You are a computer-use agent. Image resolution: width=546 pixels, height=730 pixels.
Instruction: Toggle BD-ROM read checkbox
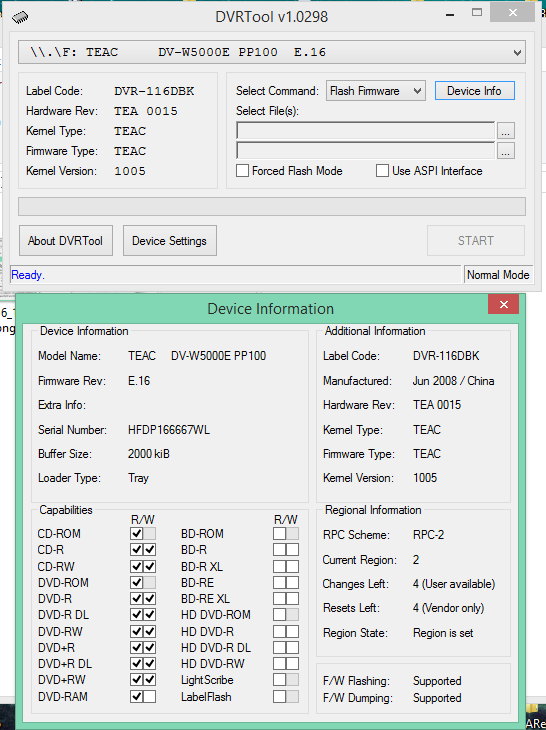tap(279, 534)
